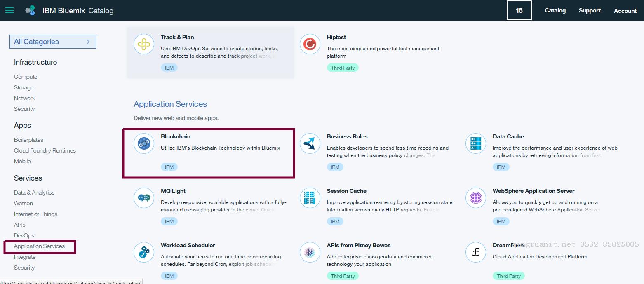Click the Data Cache service icon
This screenshot has height=284, width=644.
click(x=475, y=143)
